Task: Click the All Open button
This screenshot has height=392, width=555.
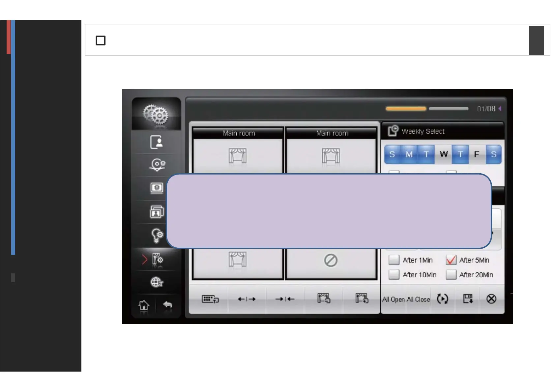Action: 393,299
